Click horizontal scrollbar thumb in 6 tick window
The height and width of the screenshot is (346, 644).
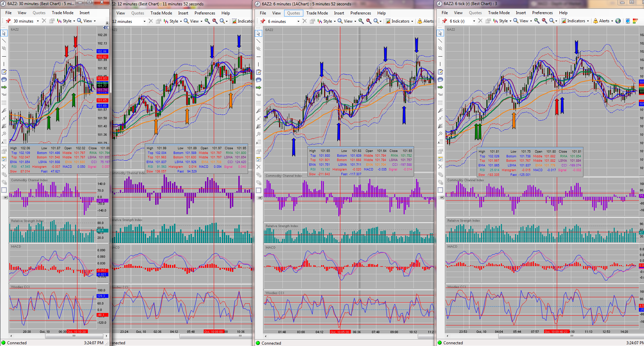tap(571, 336)
